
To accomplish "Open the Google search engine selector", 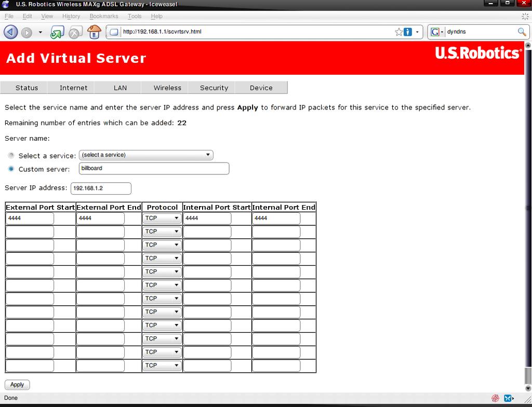I will 437,32.
